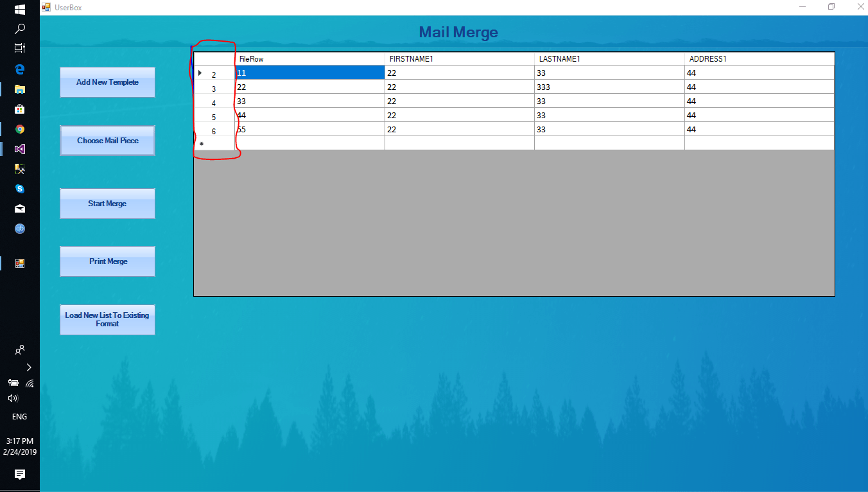The height and width of the screenshot is (492, 868).
Task: Open Skype from the taskbar
Action: (x=20, y=189)
